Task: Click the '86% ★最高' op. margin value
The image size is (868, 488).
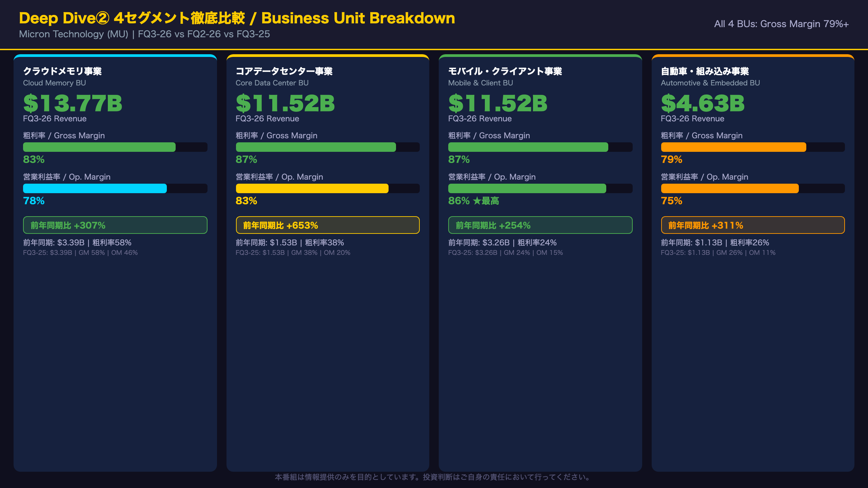Action: 474,201
